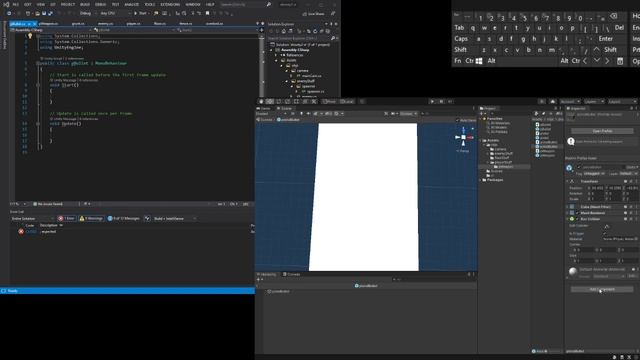
Task: Open the Layer dropdown in Inspector
Action: tap(629, 173)
